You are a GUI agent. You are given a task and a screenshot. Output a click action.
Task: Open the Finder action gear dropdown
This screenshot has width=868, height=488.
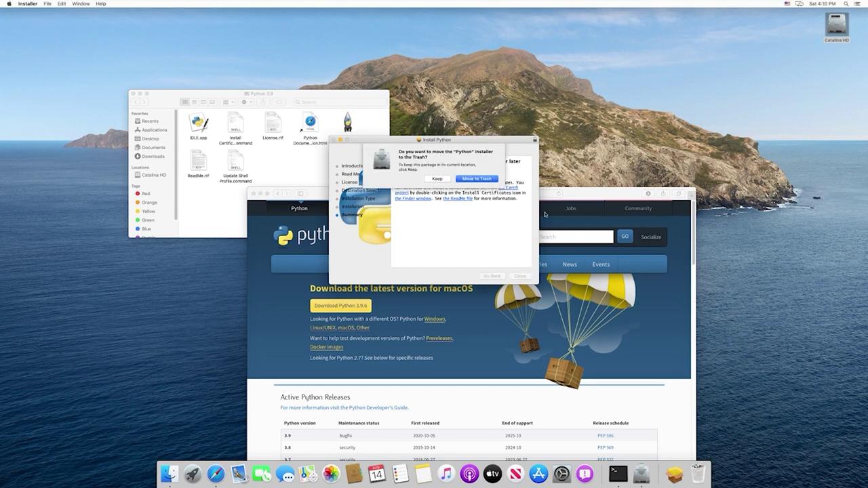point(246,102)
